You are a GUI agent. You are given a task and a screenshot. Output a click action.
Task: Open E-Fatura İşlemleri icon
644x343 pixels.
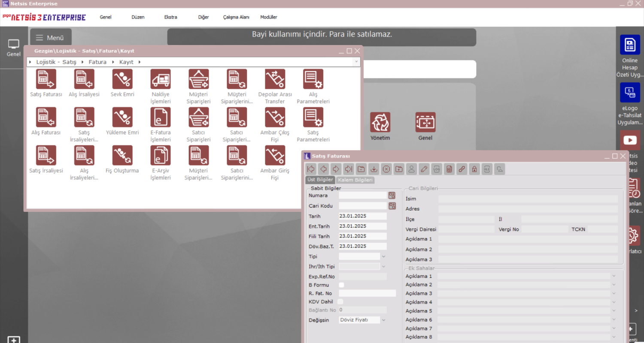click(161, 117)
